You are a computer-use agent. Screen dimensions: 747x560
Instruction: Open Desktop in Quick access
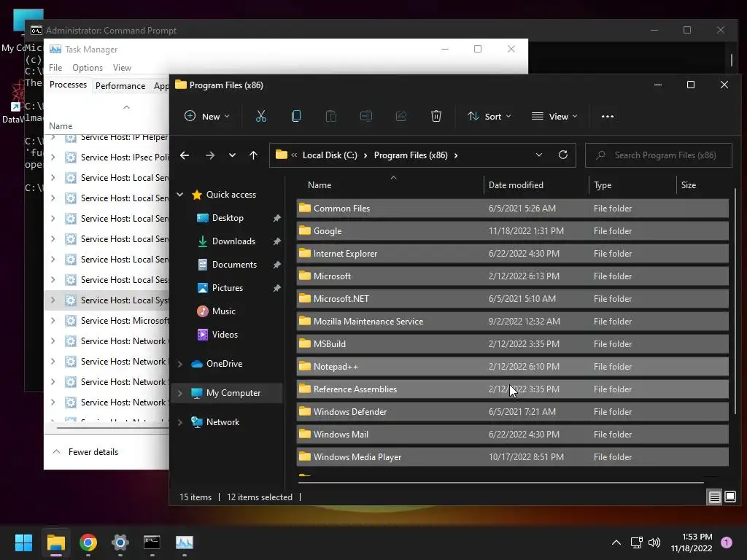pyautogui.click(x=228, y=217)
